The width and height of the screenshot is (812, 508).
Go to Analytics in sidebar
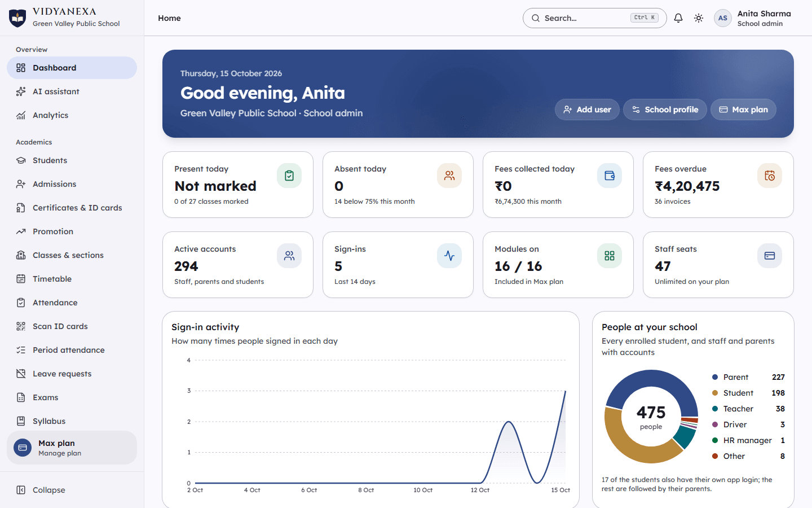72,115
